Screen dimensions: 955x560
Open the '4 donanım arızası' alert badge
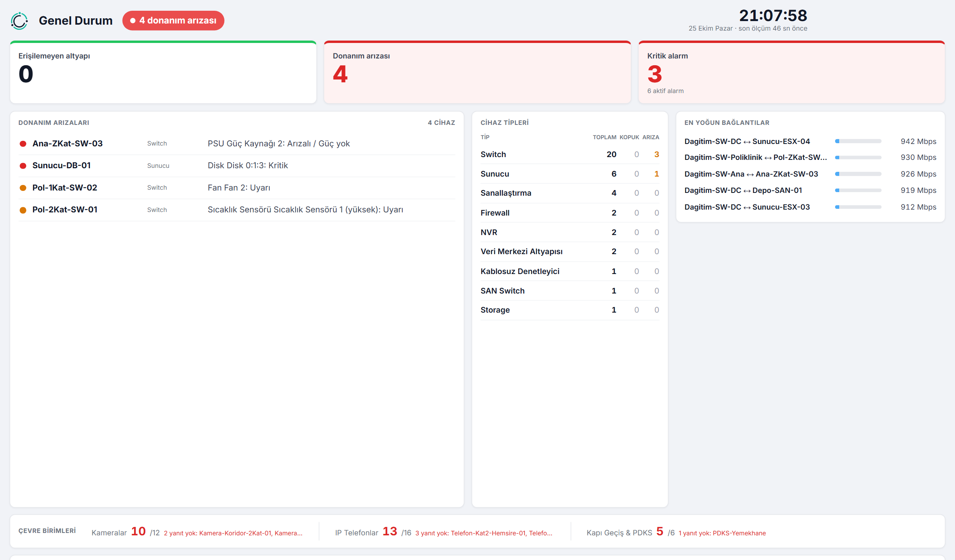click(173, 21)
